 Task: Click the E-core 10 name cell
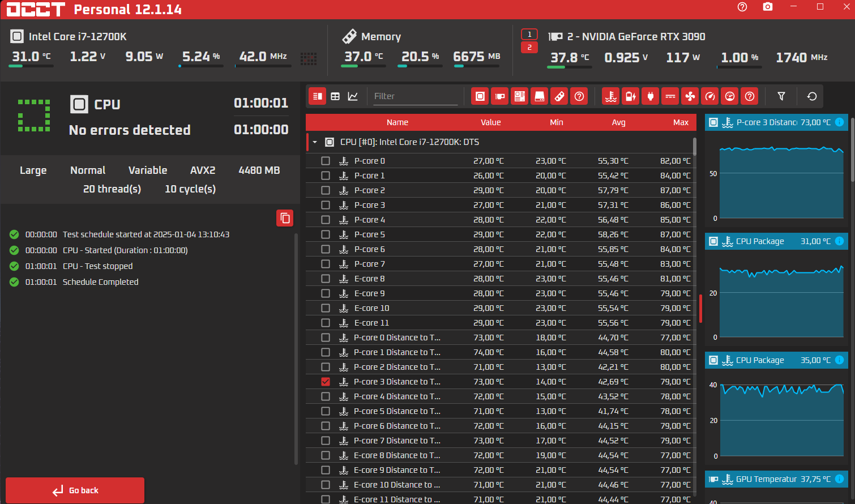tap(372, 308)
